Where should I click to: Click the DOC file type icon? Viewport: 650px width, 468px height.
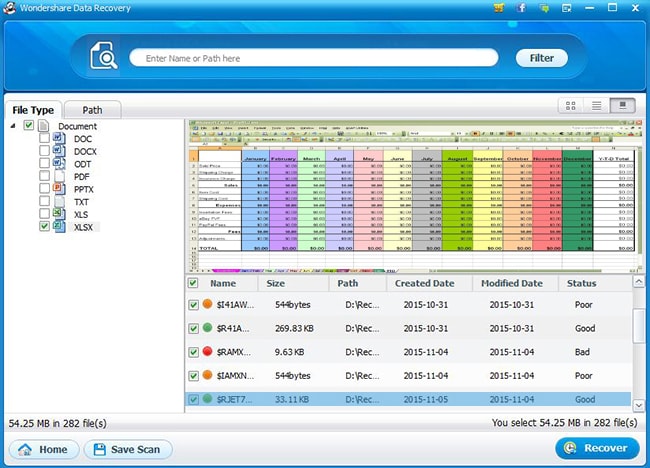coord(59,138)
